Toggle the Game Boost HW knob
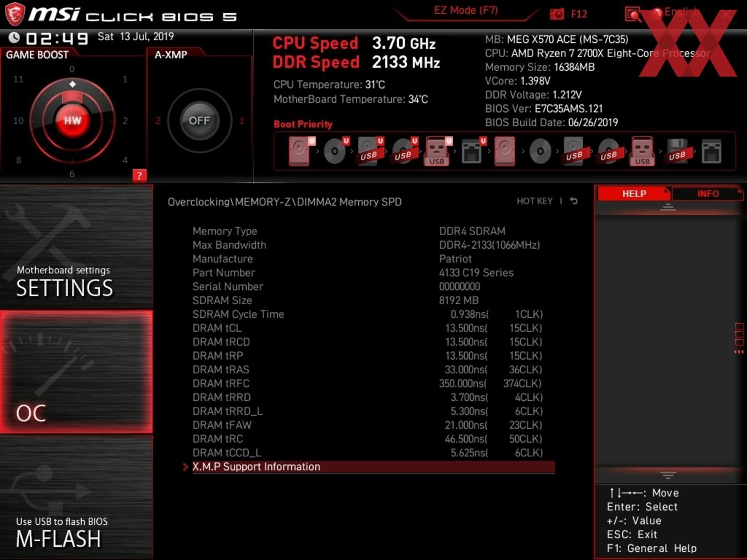The width and height of the screenshot is (747, 560). click(73, 120)
